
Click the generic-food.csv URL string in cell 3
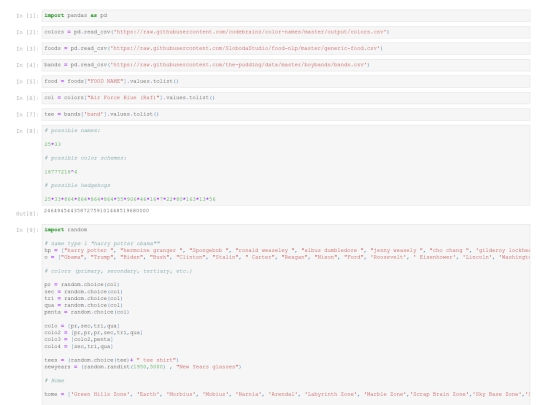pos(245,49)
